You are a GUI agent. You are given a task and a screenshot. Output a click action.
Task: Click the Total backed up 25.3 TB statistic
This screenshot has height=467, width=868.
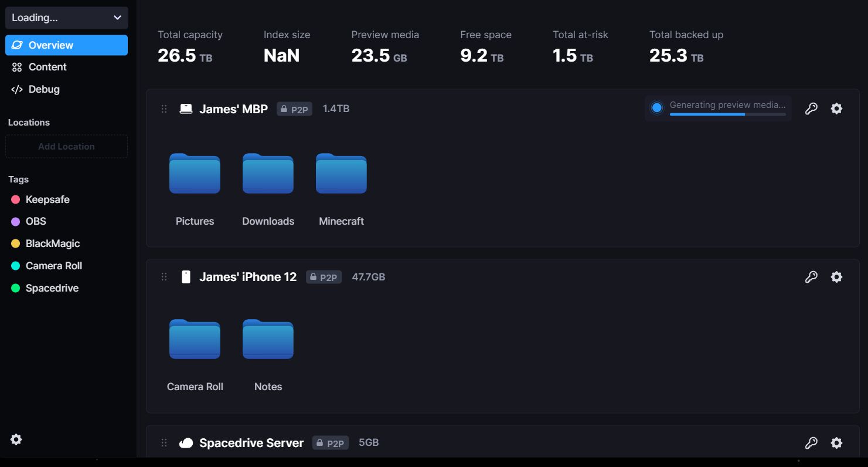[x=686, y=47]
